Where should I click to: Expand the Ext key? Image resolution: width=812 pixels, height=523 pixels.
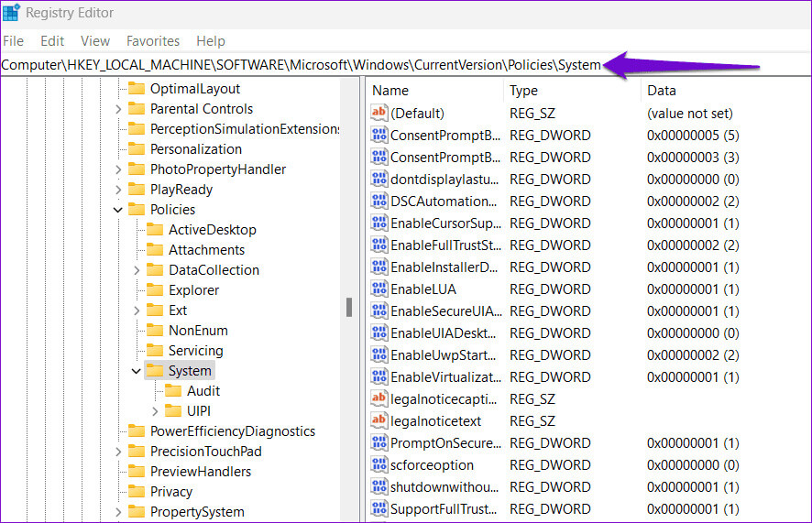click(137, 311)
